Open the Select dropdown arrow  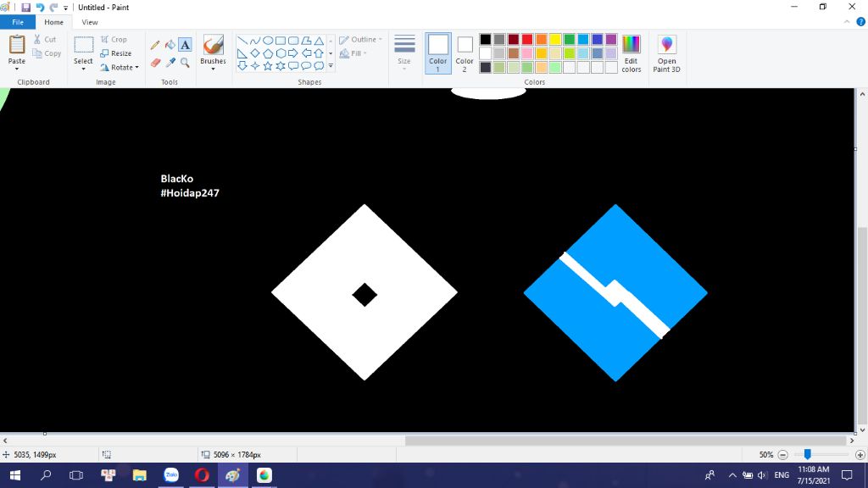(x=83, y=69)
